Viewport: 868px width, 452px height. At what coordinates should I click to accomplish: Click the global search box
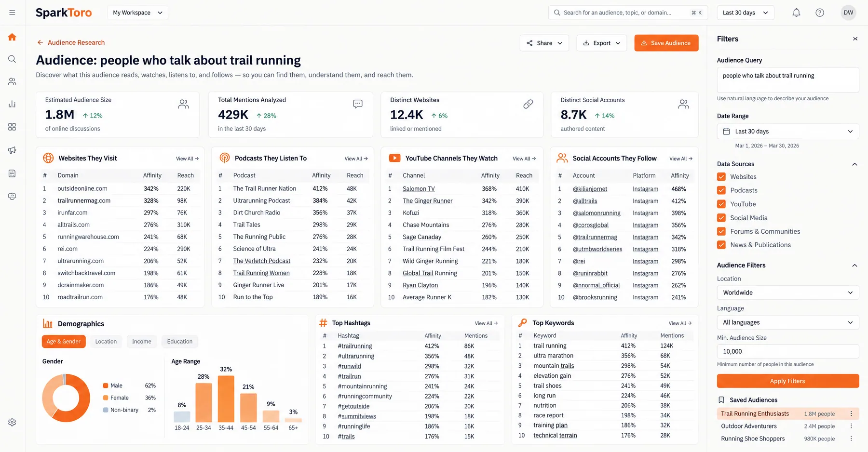pos(627,13)
